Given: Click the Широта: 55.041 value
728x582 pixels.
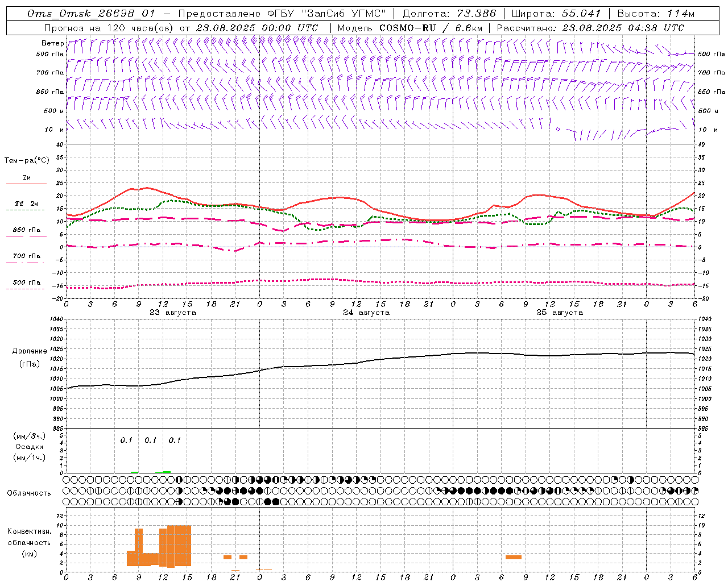Looking at the screenshot, I should [x=556, y=14].
